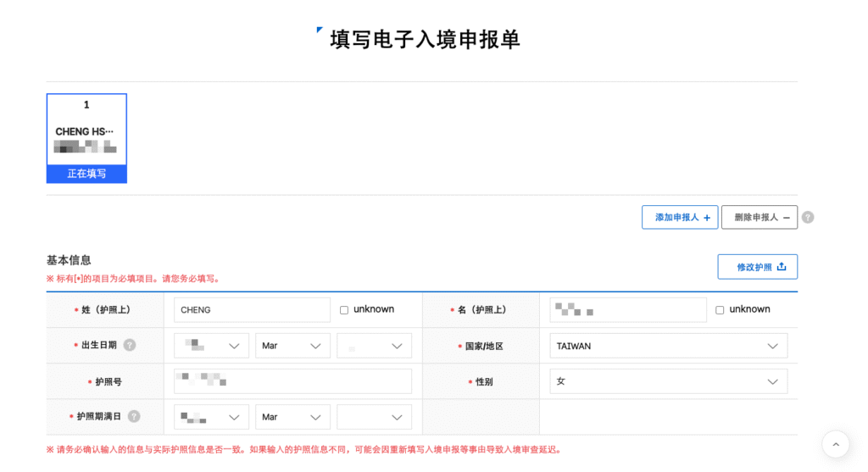Click the 护照号 field label
868x472 pixels.
click(x=108, y=382)
